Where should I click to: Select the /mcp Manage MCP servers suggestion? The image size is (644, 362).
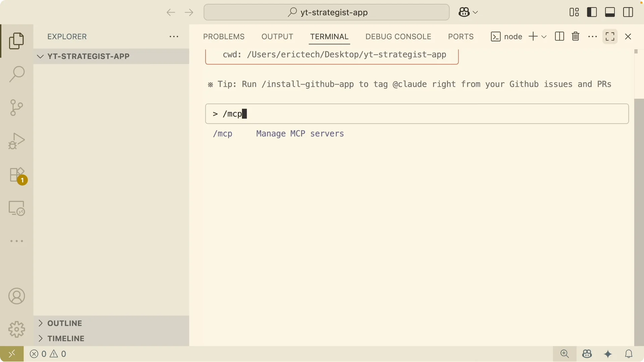click(278, 134)
